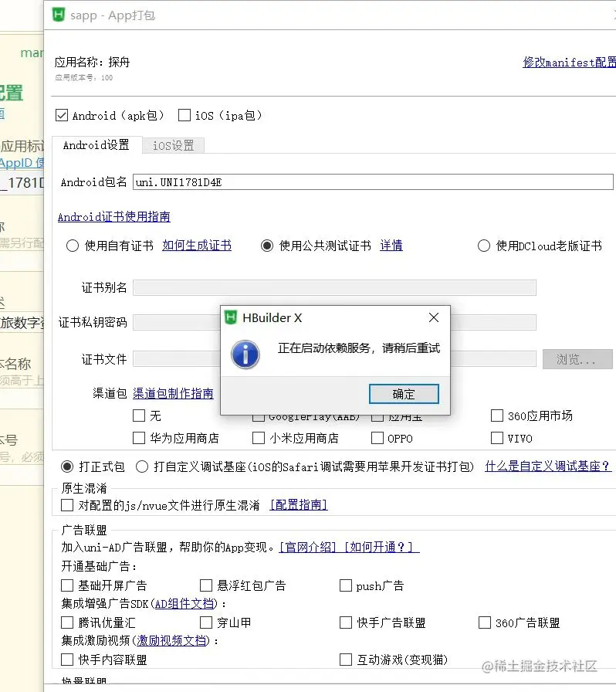Toggle the iOS (ipa包) checkbox
This screenshot has height=692, width=616.
[x=184, y=115]
